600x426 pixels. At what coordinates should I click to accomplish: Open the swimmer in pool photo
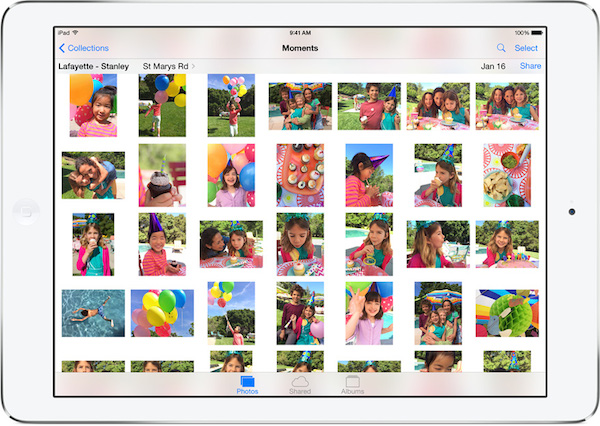pos(93,313)
